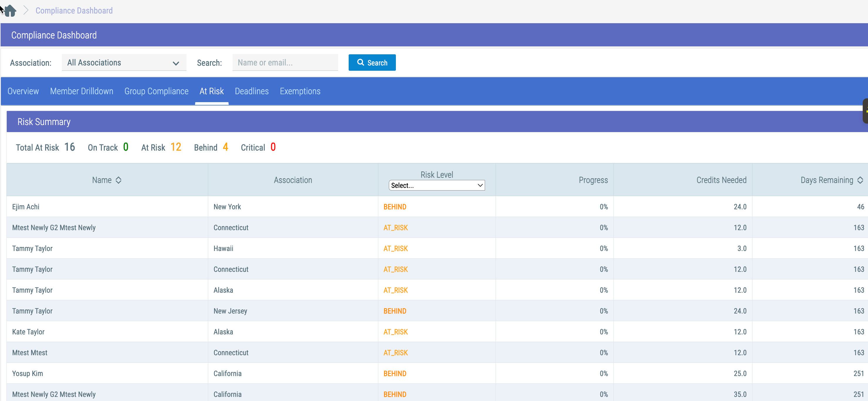
Task: Open the All Associations dropdown
Action: click(x=124, y=63)
